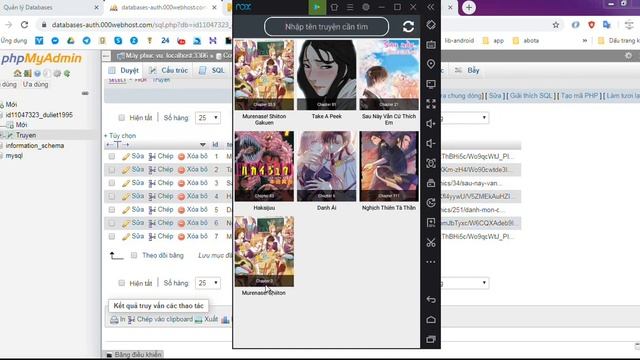The image size is (640, 360).
Task: Open the Nghịch Thiên Tà Thần cover
Action: point(389,166)
